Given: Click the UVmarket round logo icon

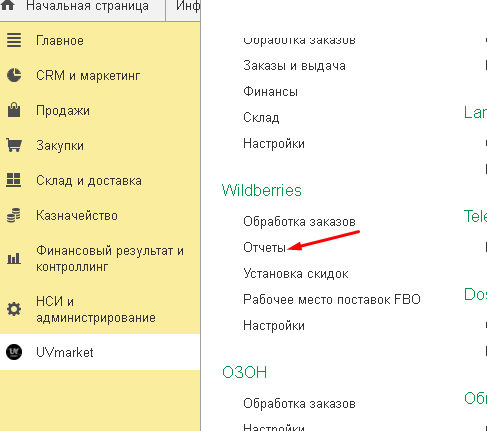Looking at the screenshot, I should pos(14,352).
